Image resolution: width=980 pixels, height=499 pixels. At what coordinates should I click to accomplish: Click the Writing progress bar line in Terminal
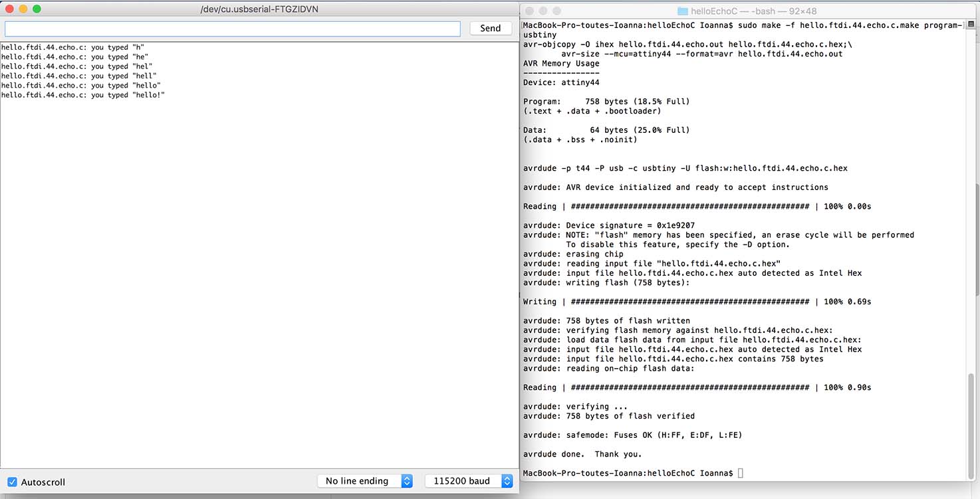tap(697, 302)
